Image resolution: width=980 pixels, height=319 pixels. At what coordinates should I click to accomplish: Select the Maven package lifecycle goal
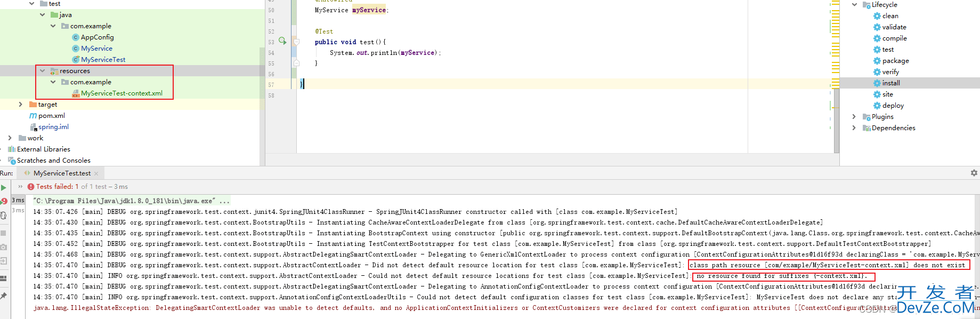895,61
